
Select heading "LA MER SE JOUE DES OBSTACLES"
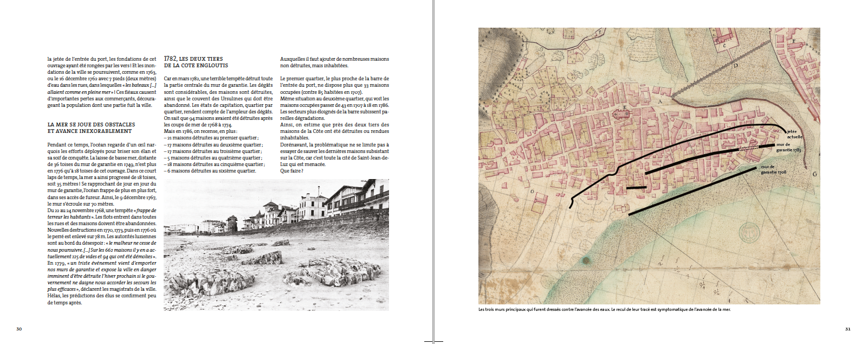[91, 125]
